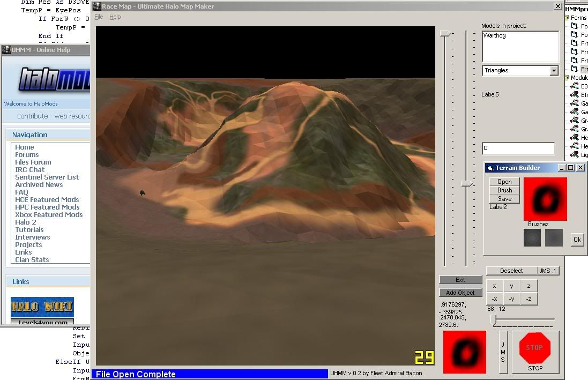The height and width of the screenshot is (380, 588).
Task: Click the left vertical slider thumb
Action: point(445,34)
